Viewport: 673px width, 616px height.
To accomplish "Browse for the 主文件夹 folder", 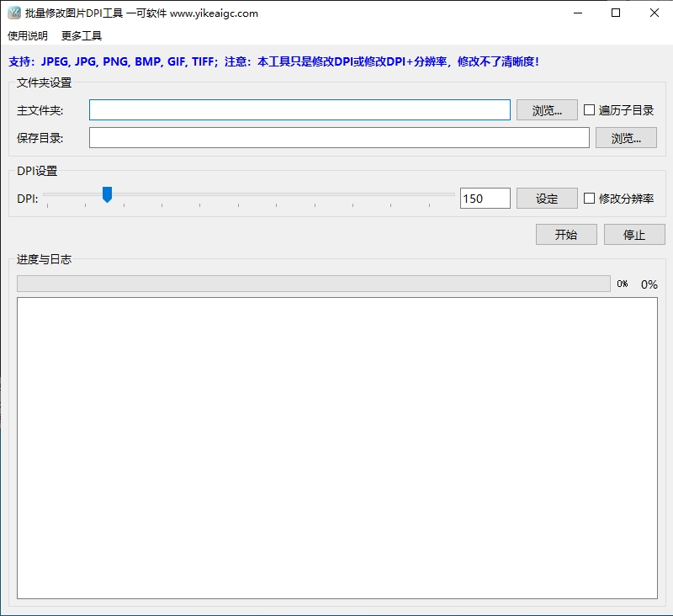I will tap(547, 110).
